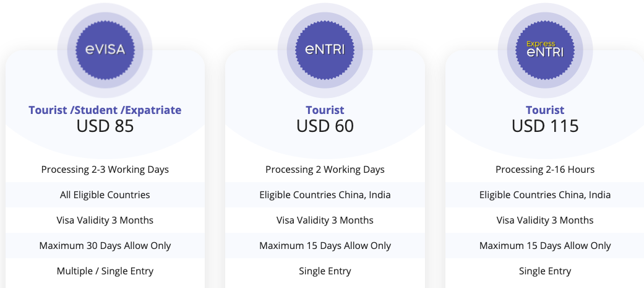Click the Express eNTRI badge icon
644x288 pixels.
pyautogui.click(x=545, y=50)
